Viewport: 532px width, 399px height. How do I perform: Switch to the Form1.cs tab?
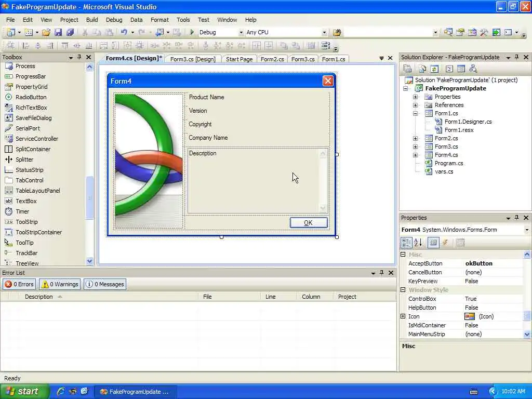pyautogui.click(x=334, y=59)
